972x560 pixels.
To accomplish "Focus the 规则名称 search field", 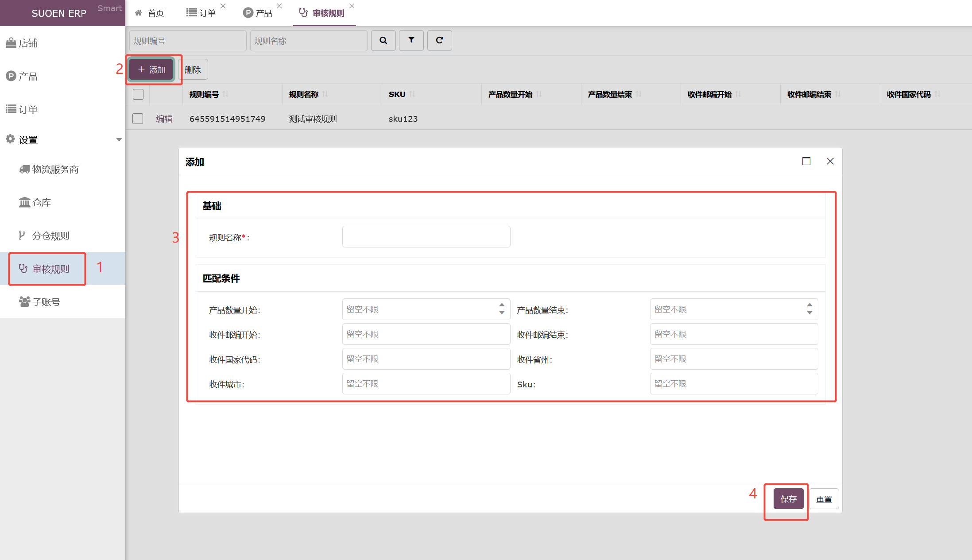I will click(309, 41).
